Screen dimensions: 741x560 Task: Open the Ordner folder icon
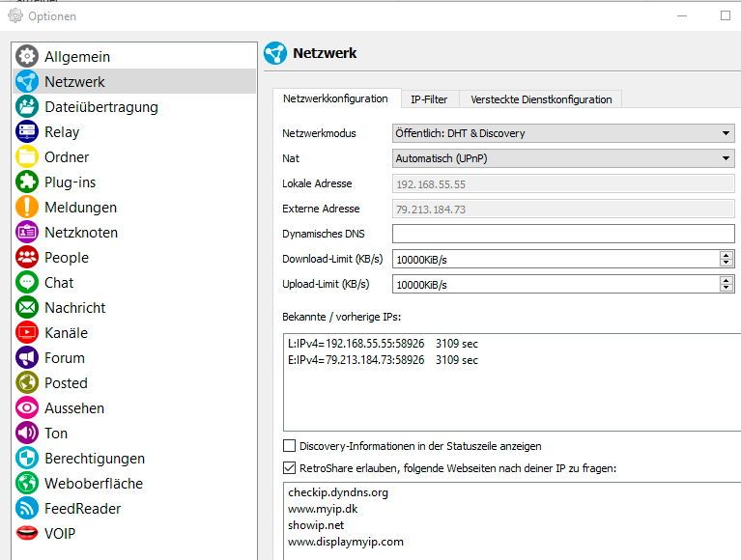coord(27,156)
